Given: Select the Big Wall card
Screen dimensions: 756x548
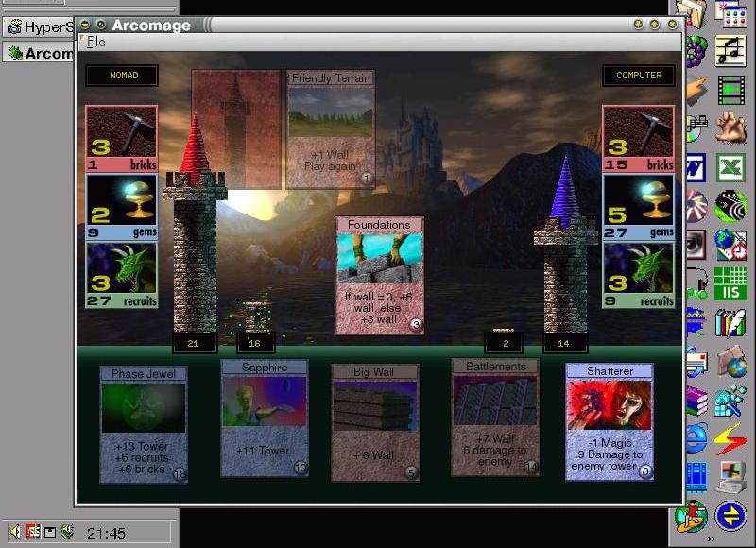Looking at the screenshot, I should [375, 423].
